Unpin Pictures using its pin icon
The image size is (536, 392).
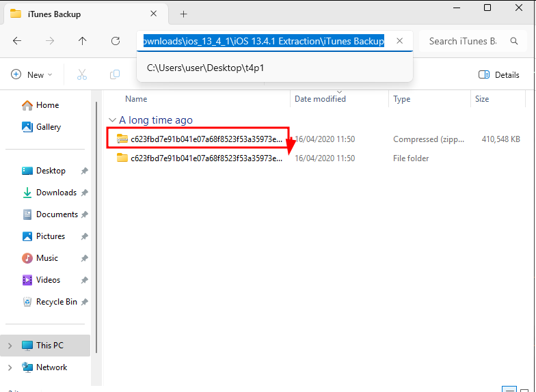85,236
